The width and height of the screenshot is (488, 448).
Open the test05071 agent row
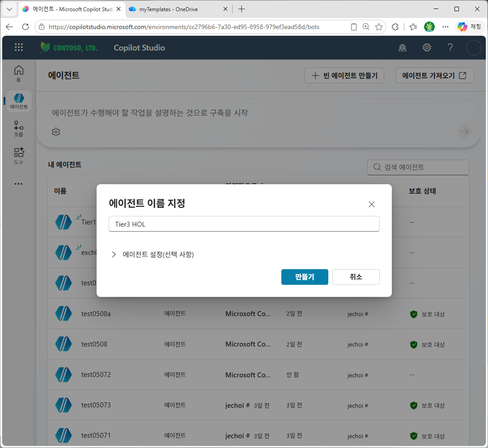tap(256, 435)
